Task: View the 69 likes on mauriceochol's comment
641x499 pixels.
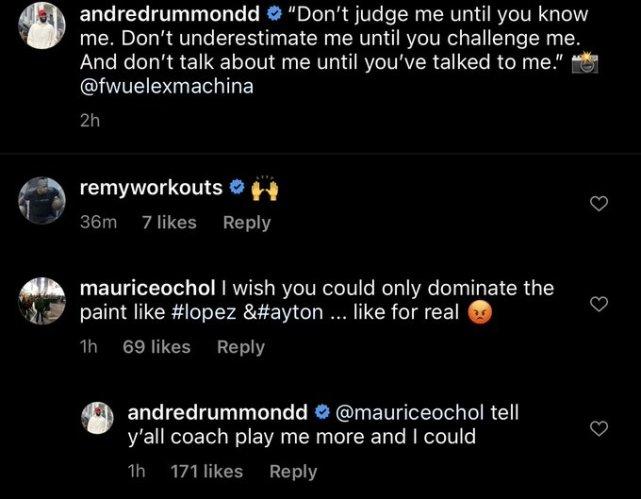Action: 156,347
